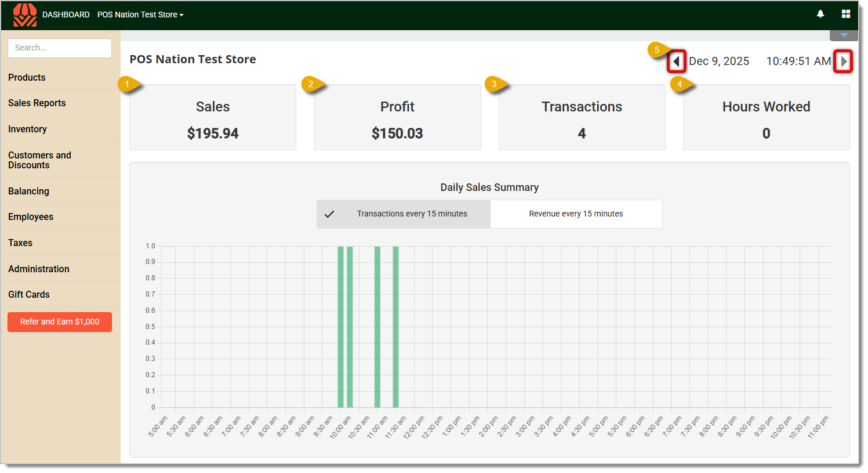Open the grid apps menu icon
Screen dimensions: 868x473
tap(846, 14)
